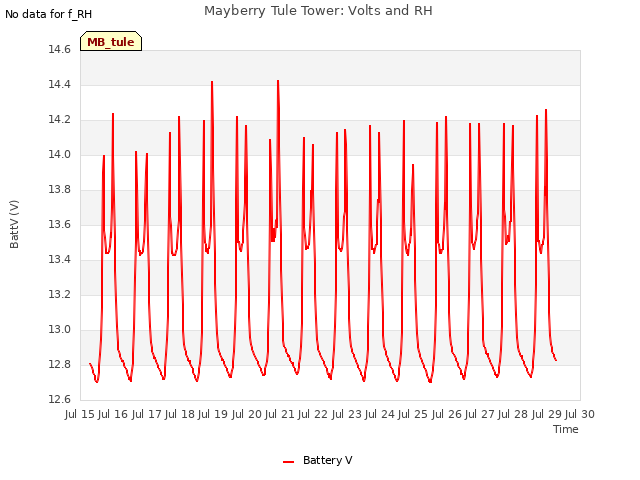Click the 'No data for f_RH' message

tap(49, 14)
